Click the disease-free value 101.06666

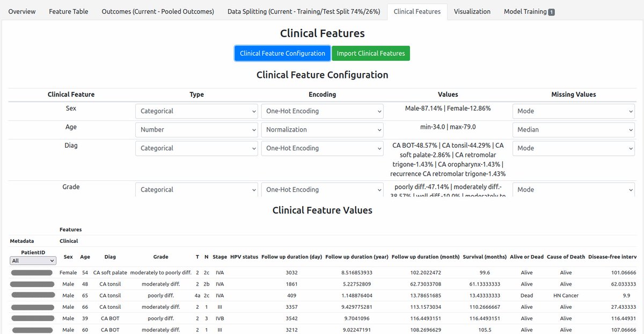623,273
